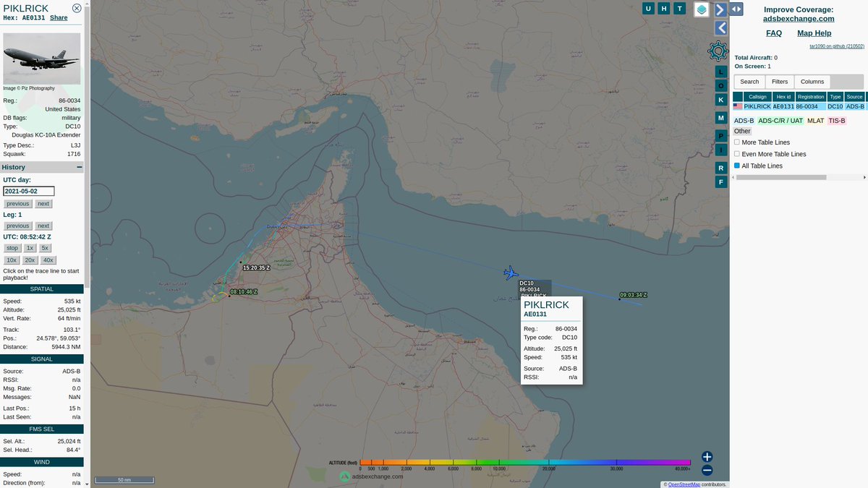The image size is (868, 488).
Task: Open the map layers switcher
Action: [x=702, y=9]
